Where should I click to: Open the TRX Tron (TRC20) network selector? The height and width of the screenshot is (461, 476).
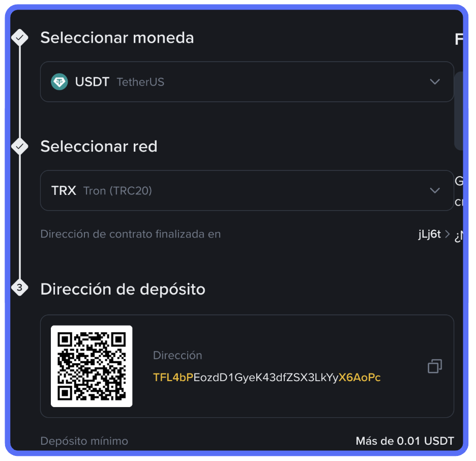[247, 190]
